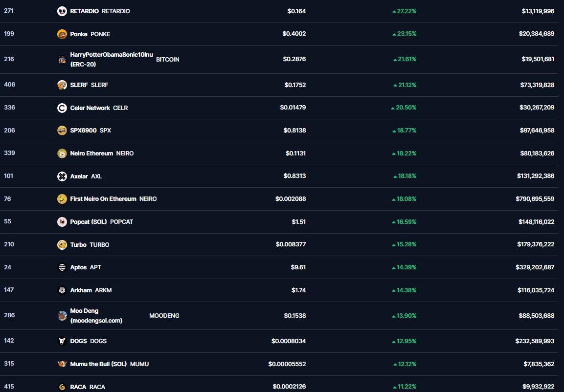Click the Ponke monkey logo icon
Image resolution: width=564 pixels, height=392 pixels.
pos(62,34)
